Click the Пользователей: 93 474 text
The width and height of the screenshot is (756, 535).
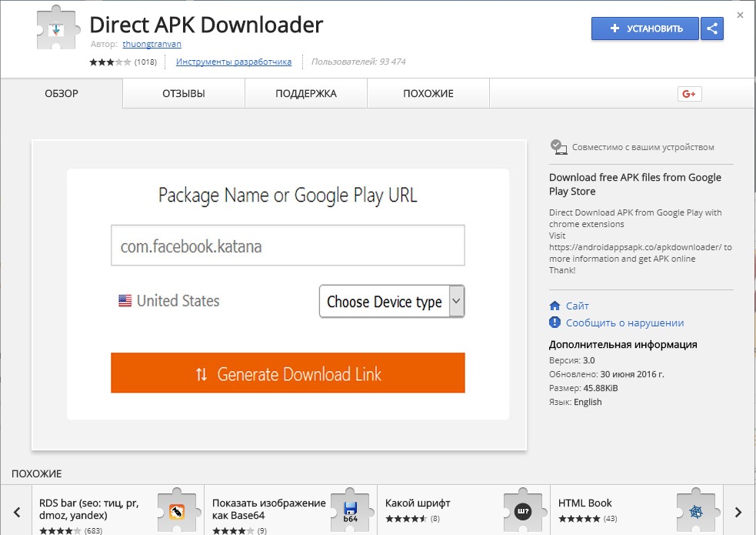click(358, 62)
